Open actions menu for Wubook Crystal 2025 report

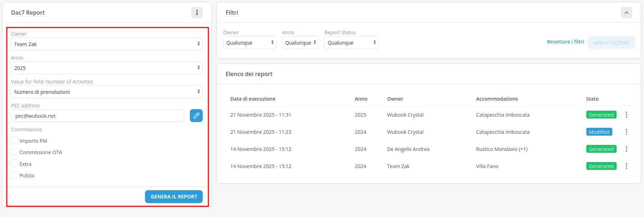[x=626, y=115]
